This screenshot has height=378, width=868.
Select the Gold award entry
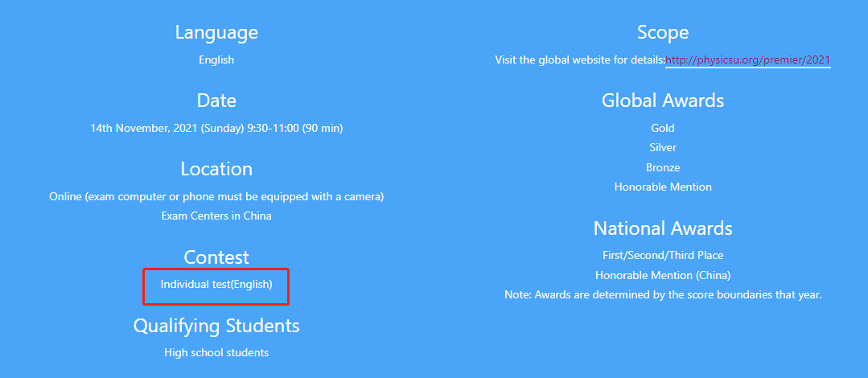(x=663, y=129)
